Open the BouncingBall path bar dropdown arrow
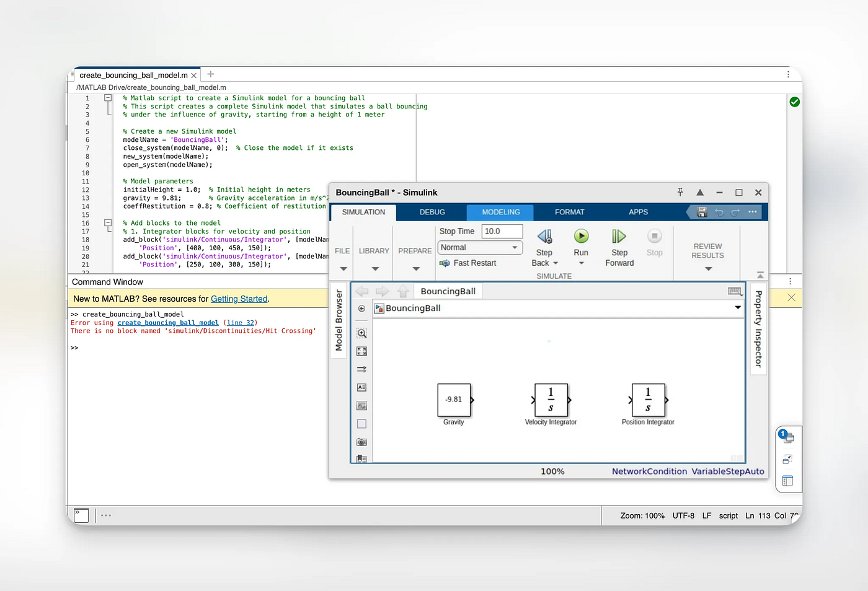This screenshot has height=591, width=868. 738,307
